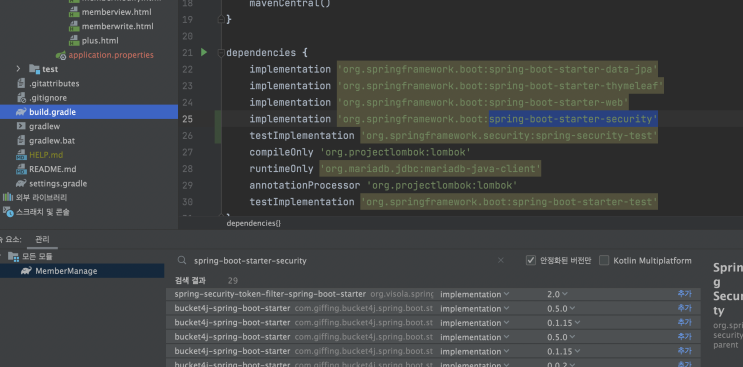Click the plus.html file icon

click(x=74, y=40)
